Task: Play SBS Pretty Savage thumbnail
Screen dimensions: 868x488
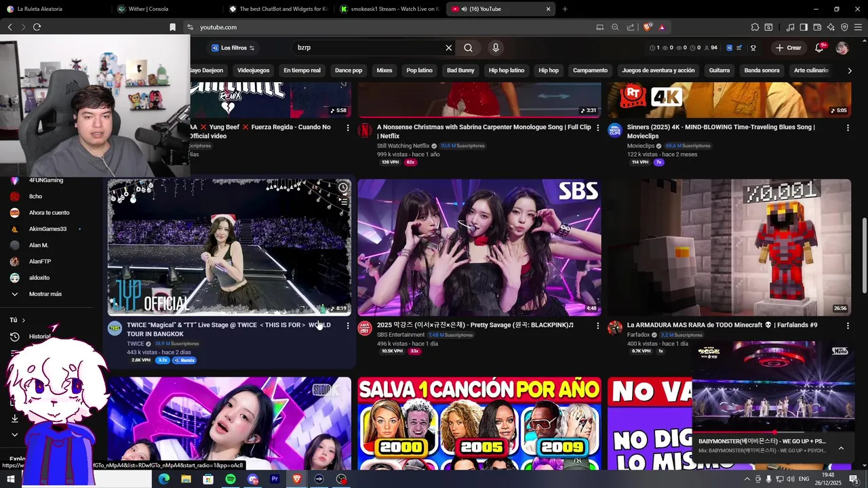Action: click(x=479, y=247)
